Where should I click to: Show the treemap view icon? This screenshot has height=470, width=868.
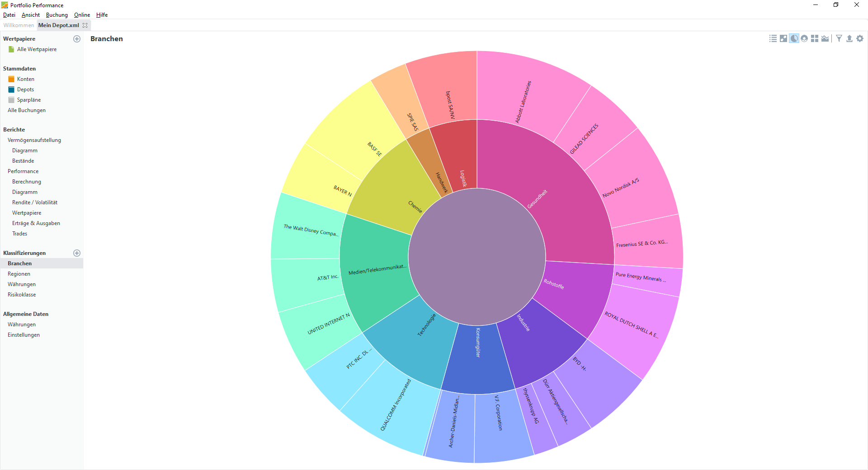coord(815,39)
